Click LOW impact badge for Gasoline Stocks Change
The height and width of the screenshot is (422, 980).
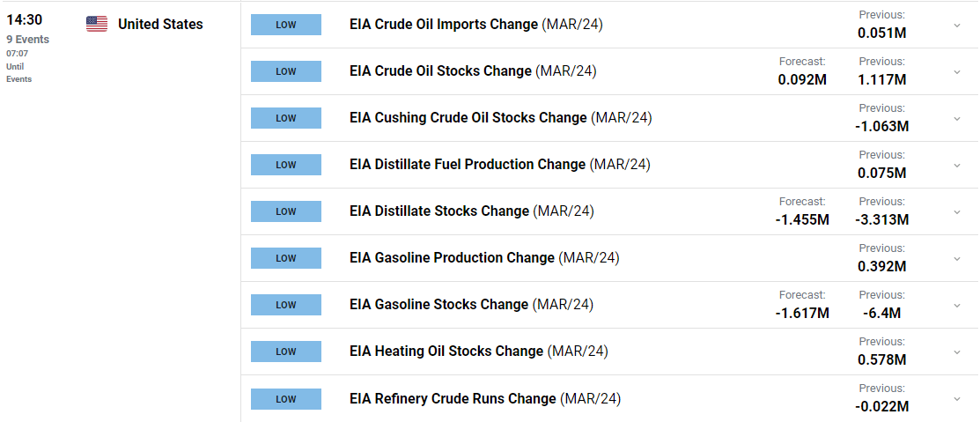pyautogui.click(x=286, y=305)
